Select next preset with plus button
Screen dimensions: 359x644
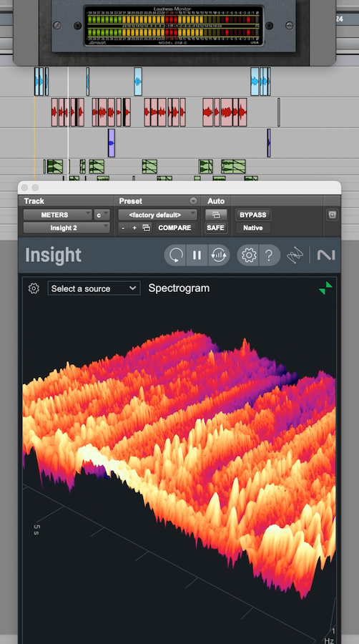pyautogui.click(x=134, y=228)
